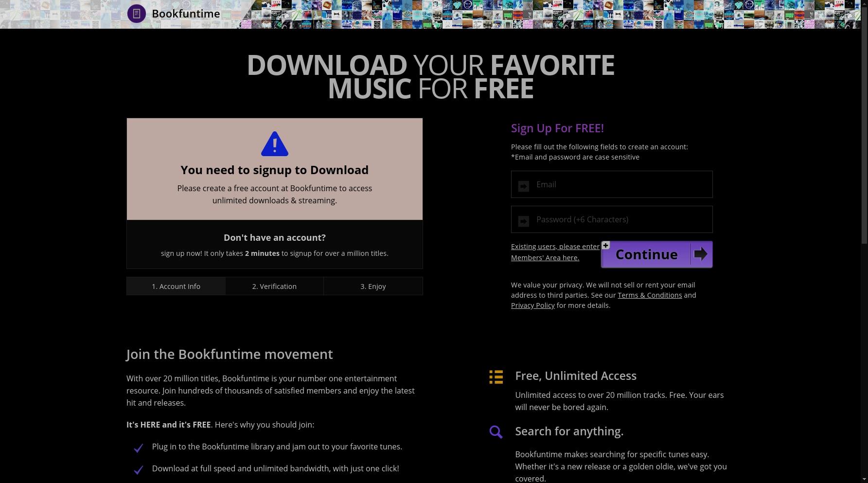Focus the Email input field
This screenshot has height=483, width=868.
[612, 184]
